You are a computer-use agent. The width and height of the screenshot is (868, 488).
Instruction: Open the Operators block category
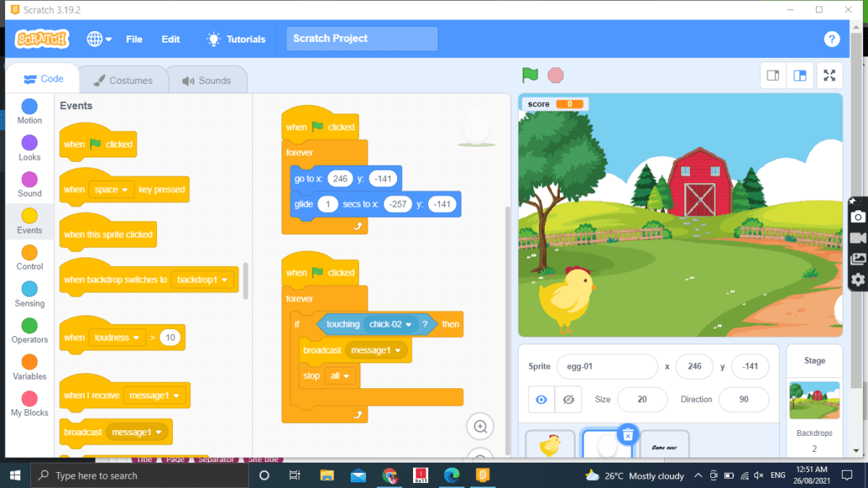(29, 332)
